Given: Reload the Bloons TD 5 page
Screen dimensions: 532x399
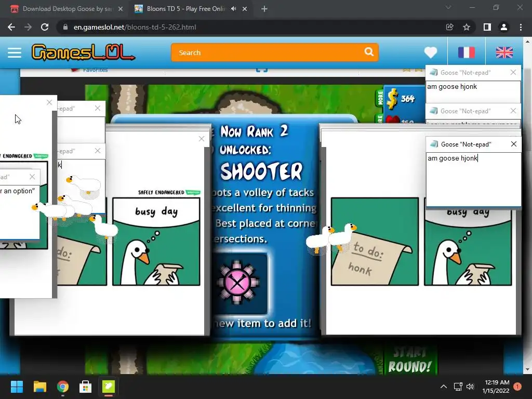Looking at the screenshot, I should (45, 27).
